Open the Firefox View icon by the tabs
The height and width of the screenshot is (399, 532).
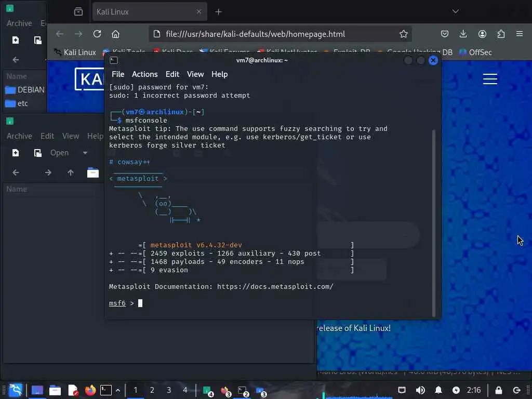[x=78, y=12]
